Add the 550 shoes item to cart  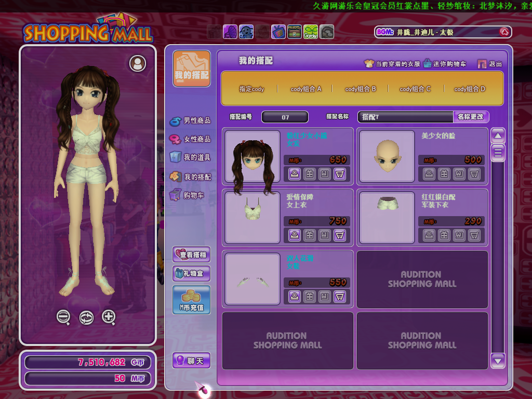pos(340,297)
